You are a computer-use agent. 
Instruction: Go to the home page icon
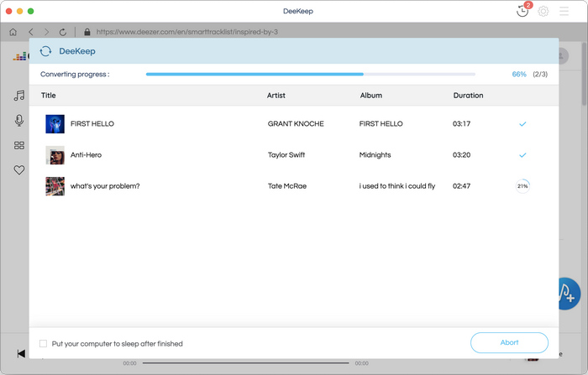click(13, 32)
